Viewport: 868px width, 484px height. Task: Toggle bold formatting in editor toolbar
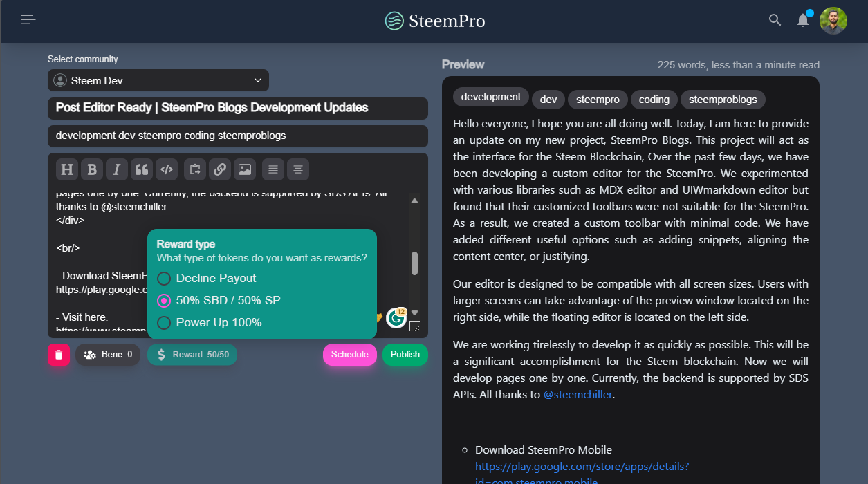tap(92, 169)
